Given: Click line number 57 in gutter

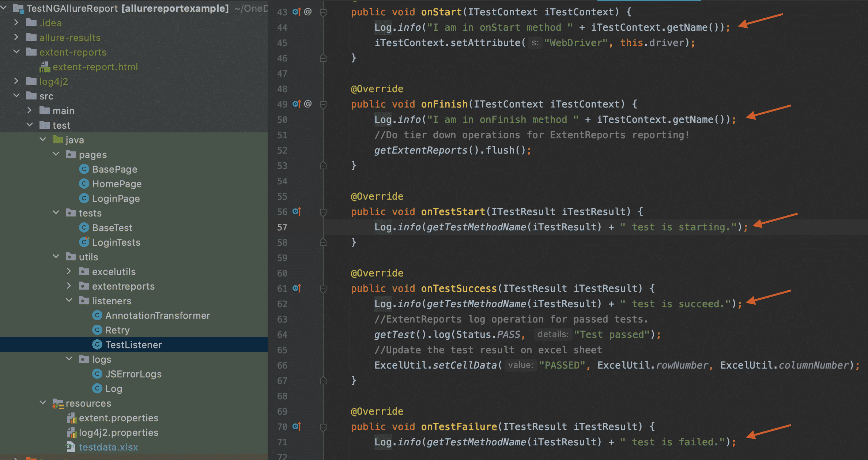Looking at the screenshot, I should click(x=282, y=227).
